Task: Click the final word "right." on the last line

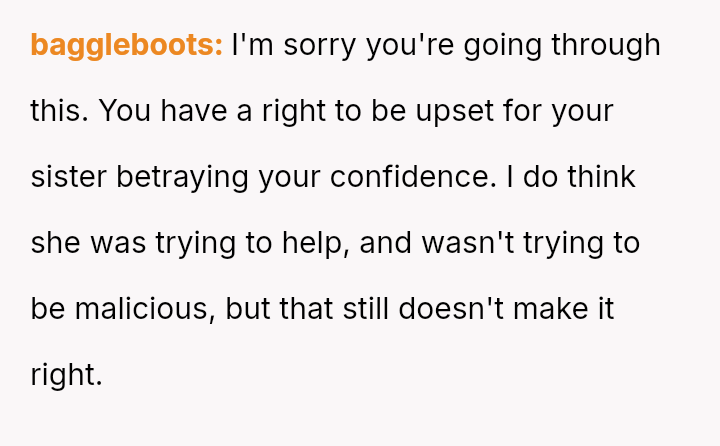Action: click(66, 375)
